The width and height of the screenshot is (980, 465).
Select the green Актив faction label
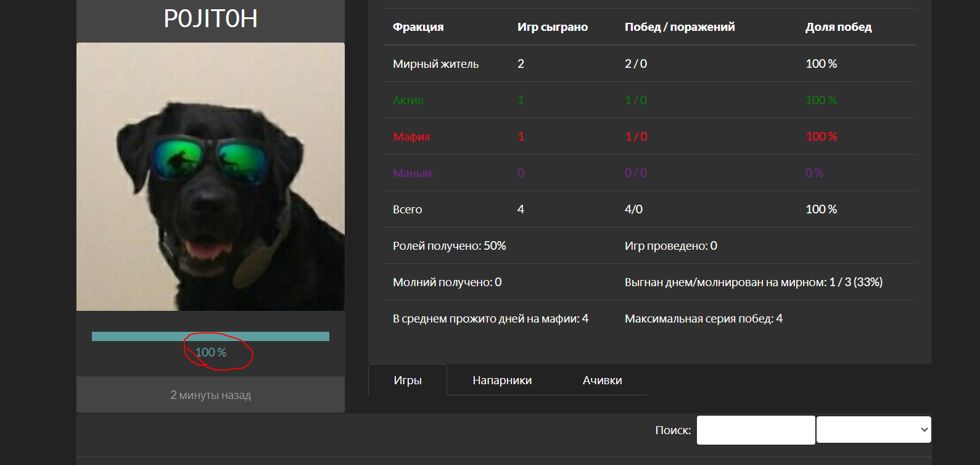[408, 100]
